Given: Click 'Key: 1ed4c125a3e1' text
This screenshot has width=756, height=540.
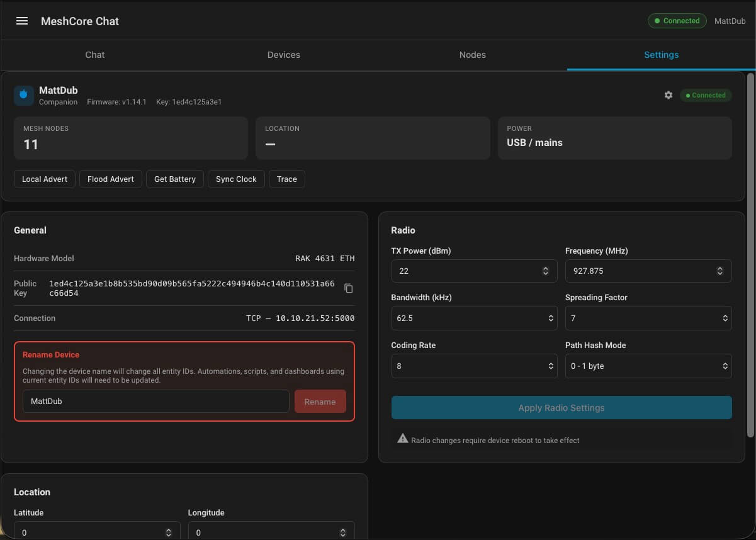Looking at the screenshot, I should (x=189, y=102).
